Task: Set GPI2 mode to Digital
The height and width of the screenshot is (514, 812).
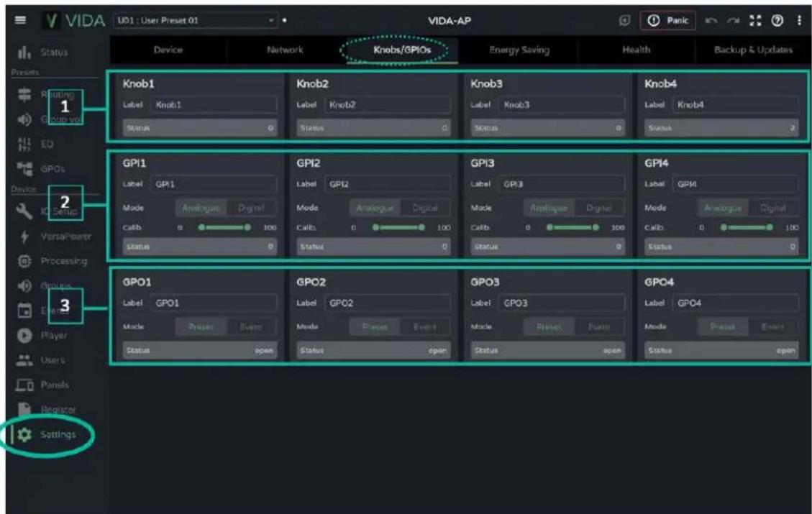Action: pyautogui.click(x=424, y=208)
